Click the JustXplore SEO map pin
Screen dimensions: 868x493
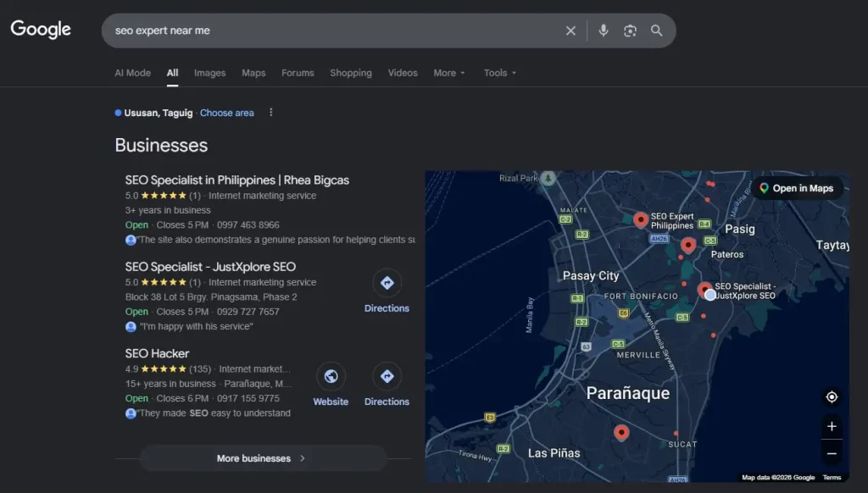pyautogui.click(x=704, y=290)
